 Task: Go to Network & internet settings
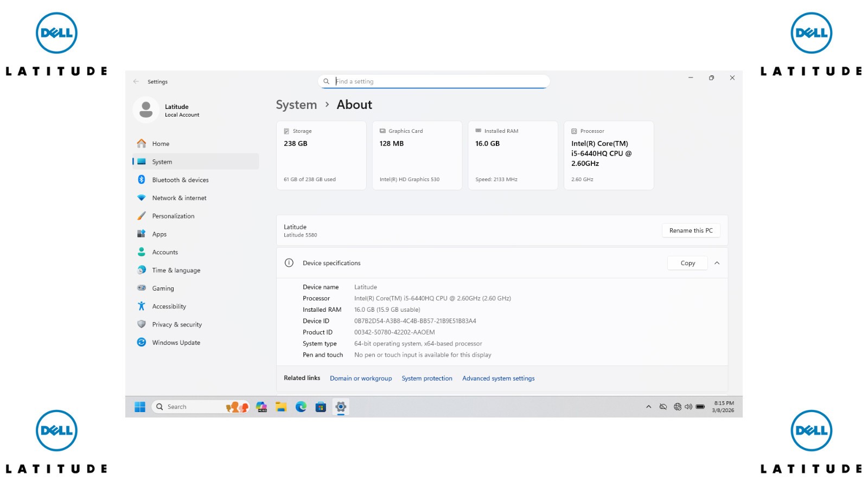[195, 198]
